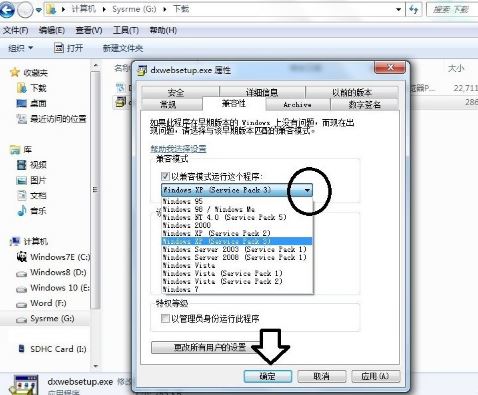Open the 帮助(H) menu
Screen dimensions: 478x395
[163, 30]
